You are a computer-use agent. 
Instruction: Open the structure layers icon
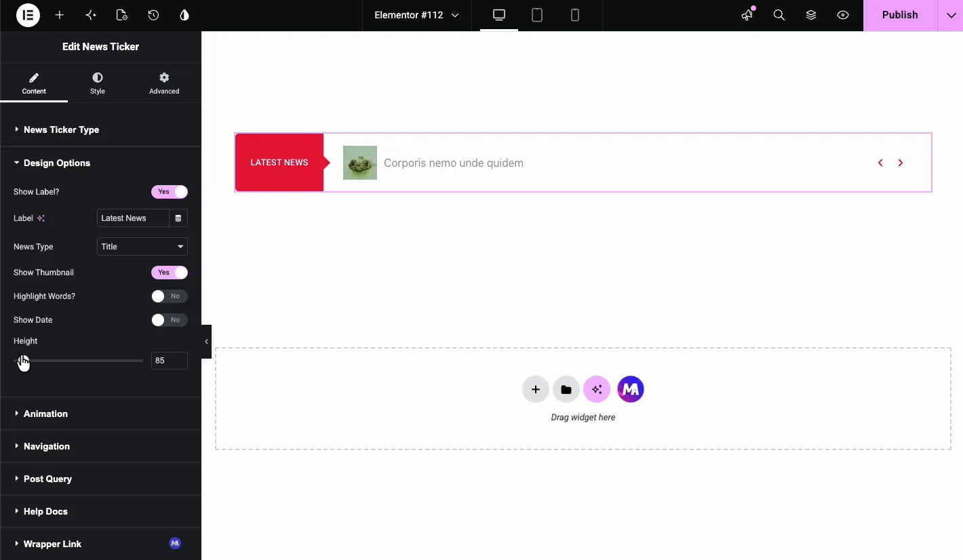click(x=811, y=15)
